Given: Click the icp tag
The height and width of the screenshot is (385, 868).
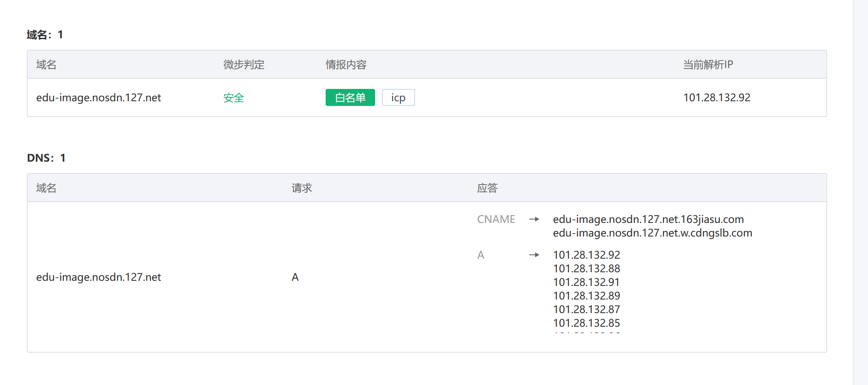Looking at the screenshot, I should (x=398, y=98).
